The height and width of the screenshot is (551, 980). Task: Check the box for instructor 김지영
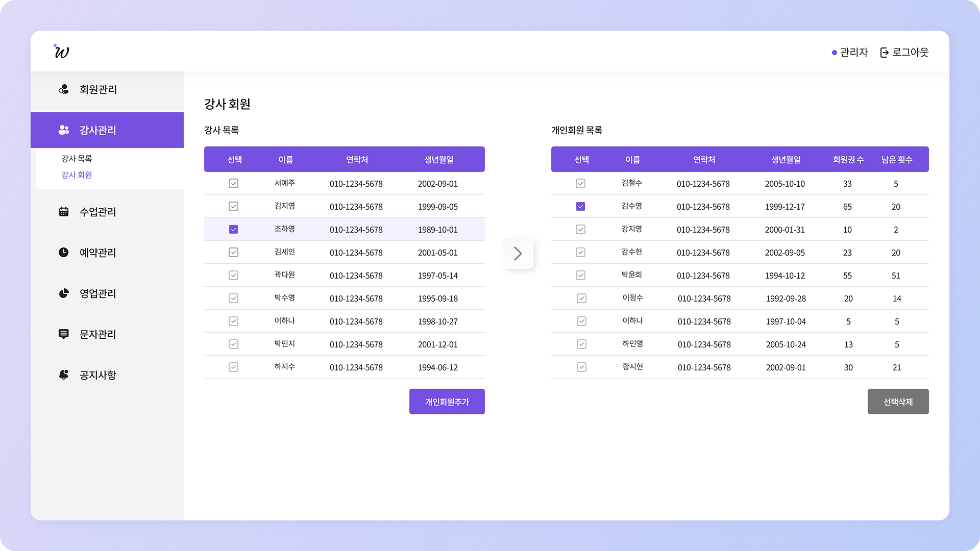coord(233,207)
